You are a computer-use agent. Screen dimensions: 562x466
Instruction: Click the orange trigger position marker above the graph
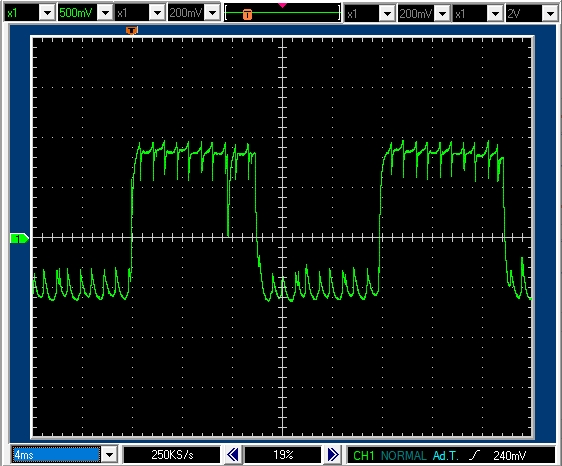[x=132, y=30]
